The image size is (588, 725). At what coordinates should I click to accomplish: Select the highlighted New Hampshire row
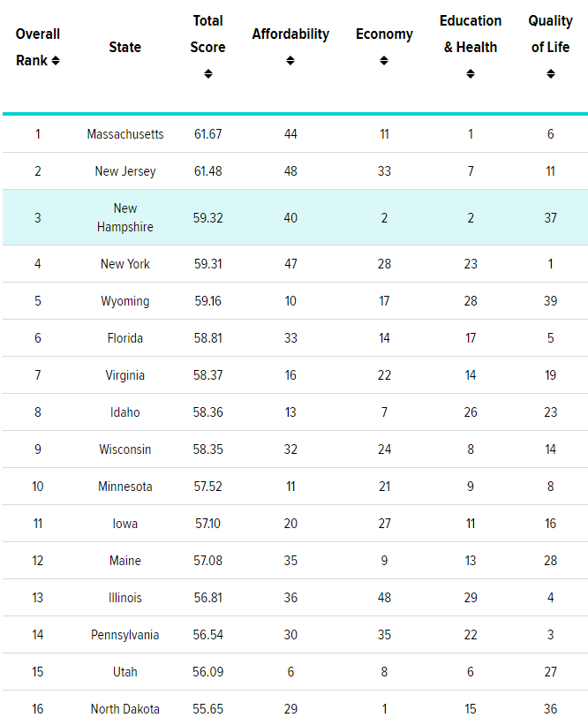295,217
